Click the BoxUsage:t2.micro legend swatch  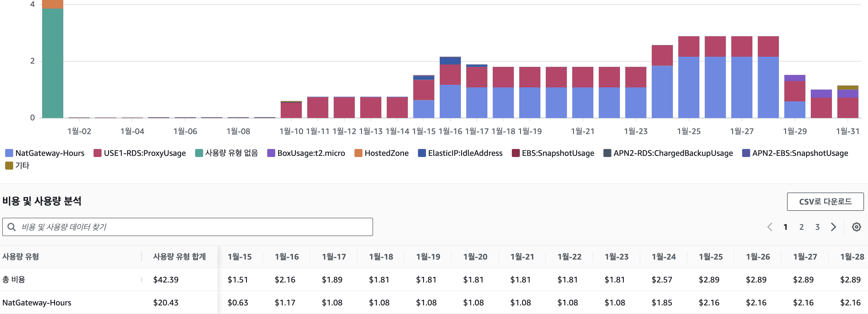pyautogui.click(x=271, y=153)
